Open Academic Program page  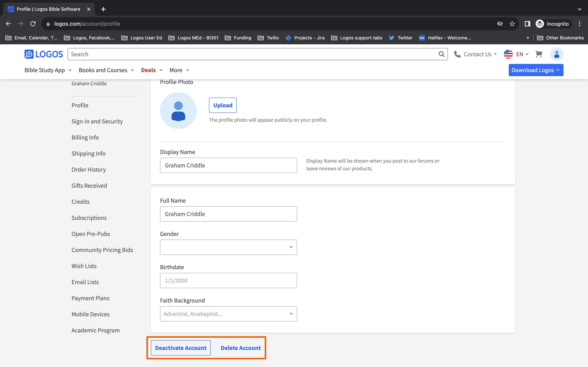tap(96, 330)
